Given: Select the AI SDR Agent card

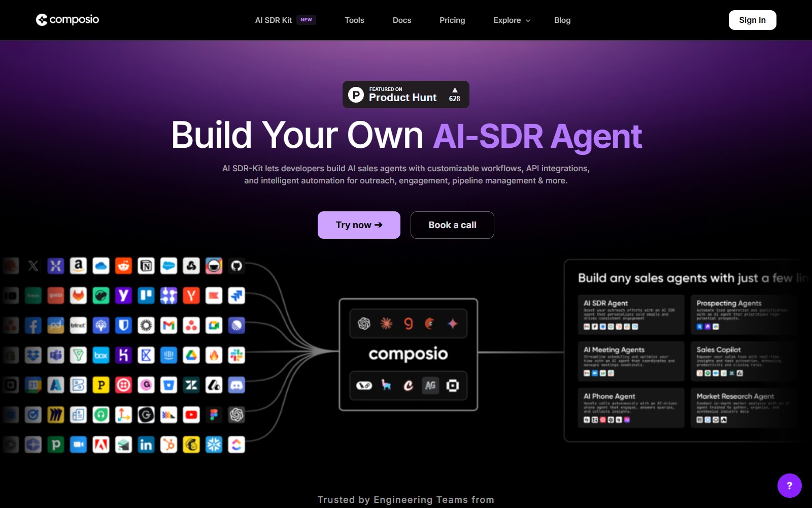Looking at the screenshot, I should pyautogui.click(x=631, y=314).
